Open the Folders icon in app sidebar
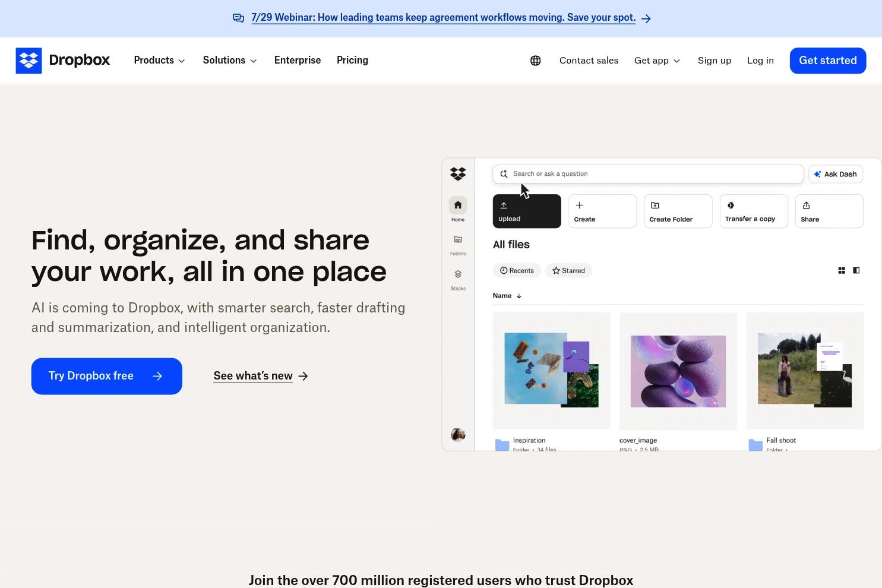Screen dimensions: 882x588 click(458, 239)
